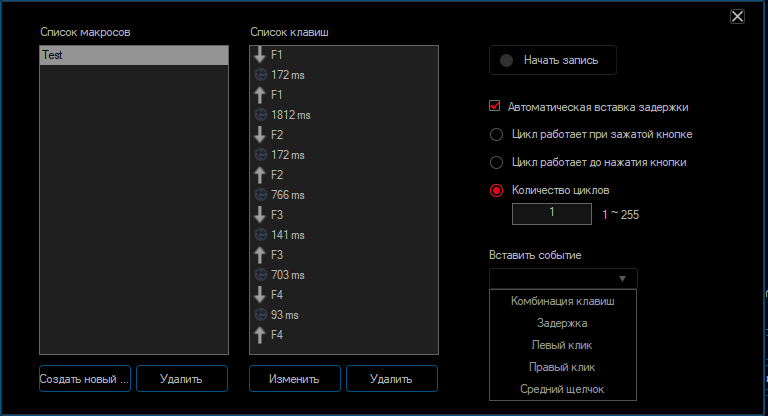Click the F4 key-down arrow icon
Screen dimensions: 768x416
coord(260,295)
